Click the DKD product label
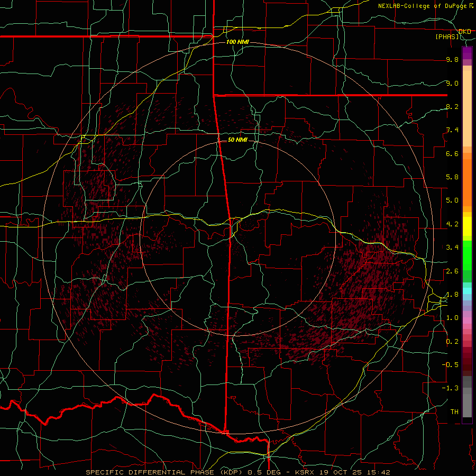 pyautogui.click(x=465, y=32)
